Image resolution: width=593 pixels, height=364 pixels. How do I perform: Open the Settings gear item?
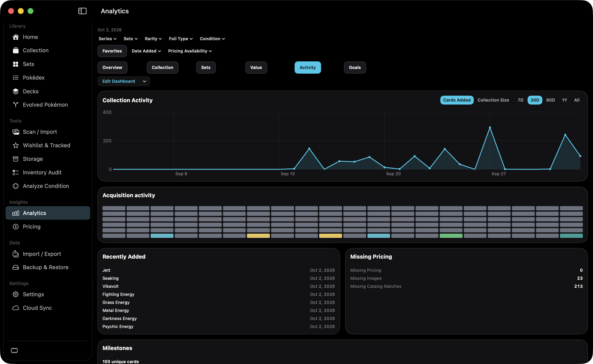tap(48, 294)
